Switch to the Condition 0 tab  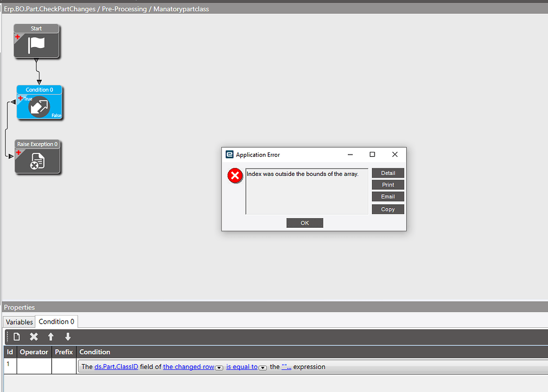click(56, 321)
